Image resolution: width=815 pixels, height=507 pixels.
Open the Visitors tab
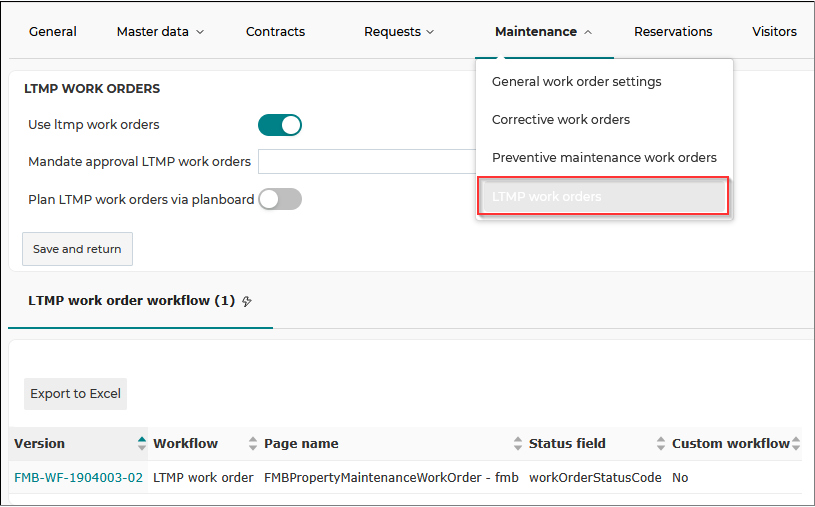pos(774,32)
